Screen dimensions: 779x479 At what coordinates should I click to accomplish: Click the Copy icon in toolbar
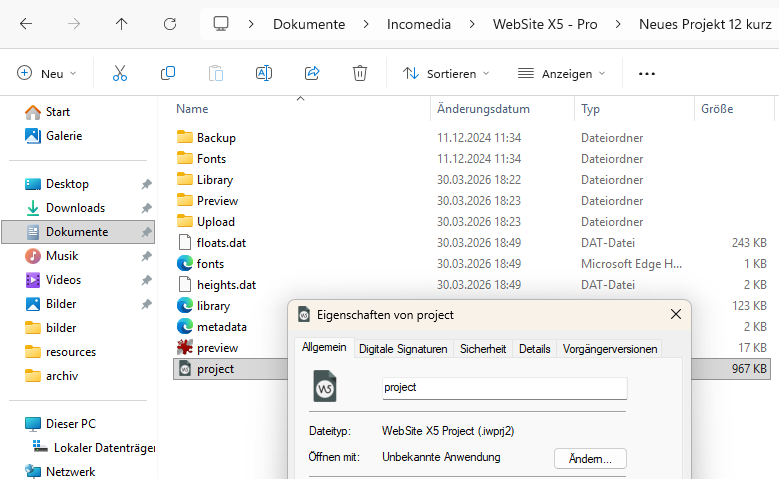[168, 73]
